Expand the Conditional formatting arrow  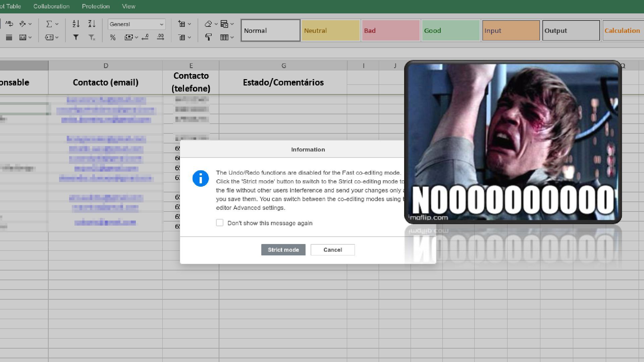(232, 24)
